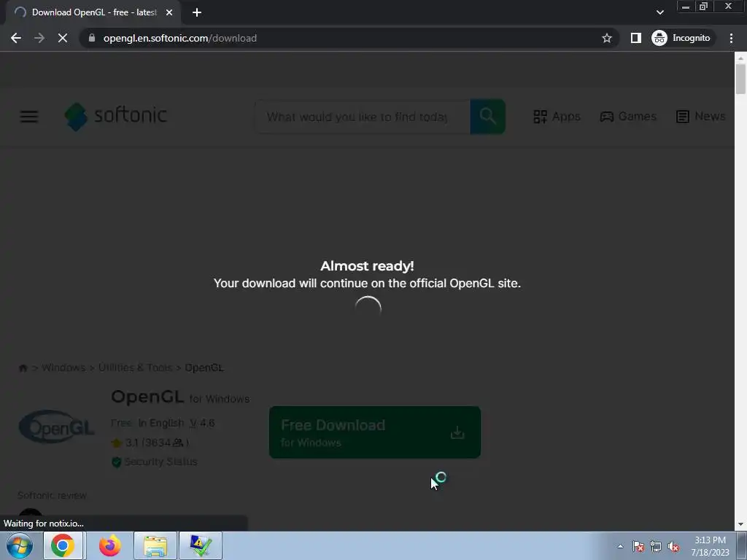Click the Softonic search input field
Image resolution: width=747 pixels, height=560 pixels.
click(x=363, y=117)
